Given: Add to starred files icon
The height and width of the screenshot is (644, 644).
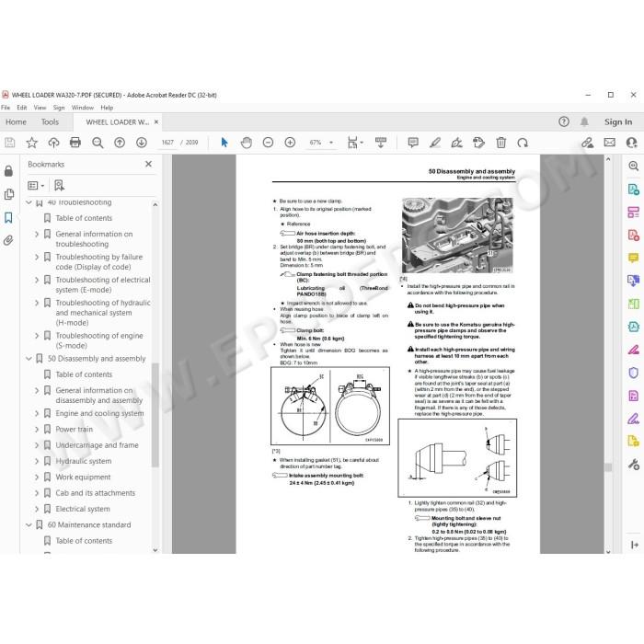Looking at the screenshot, I should click(31, 143).
